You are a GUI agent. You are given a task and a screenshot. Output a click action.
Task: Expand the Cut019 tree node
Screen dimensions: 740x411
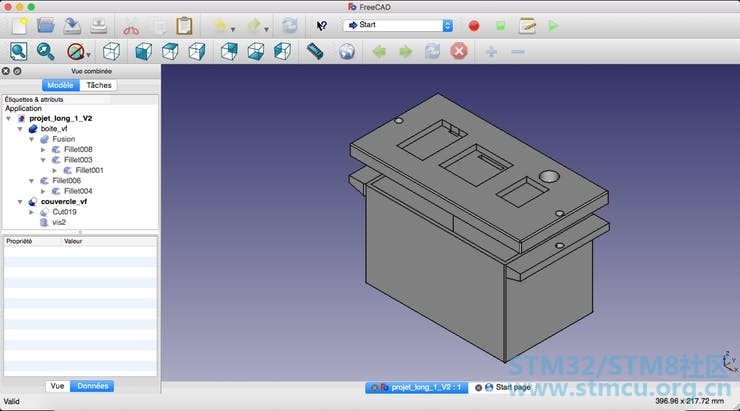coord(31,212)
